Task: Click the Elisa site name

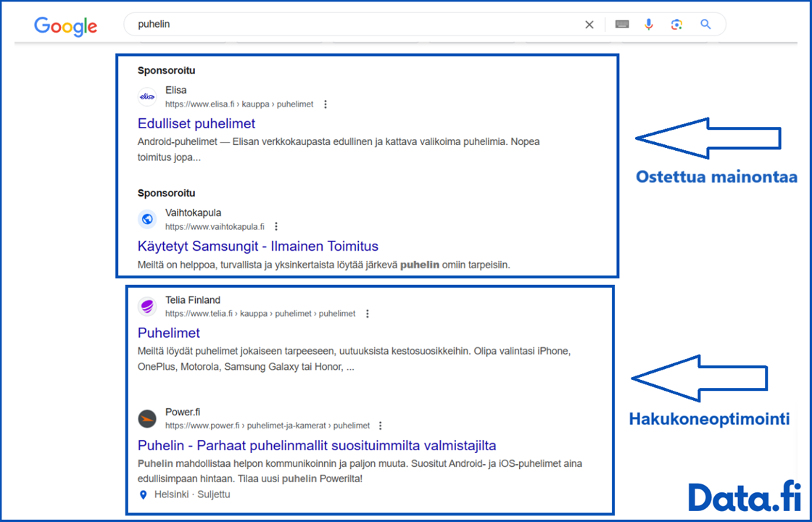Action: coord(176,90)
